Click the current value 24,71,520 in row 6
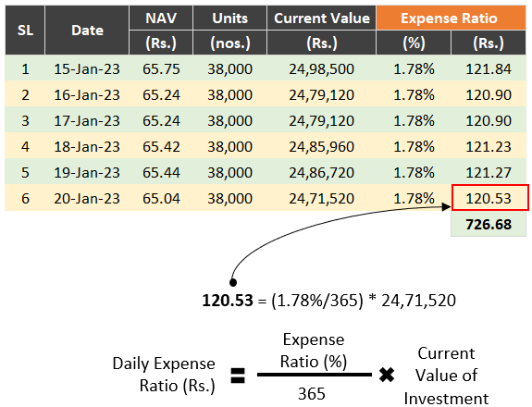Image resolution: width=532 pixels, height=407 pixels. point(321,198)
